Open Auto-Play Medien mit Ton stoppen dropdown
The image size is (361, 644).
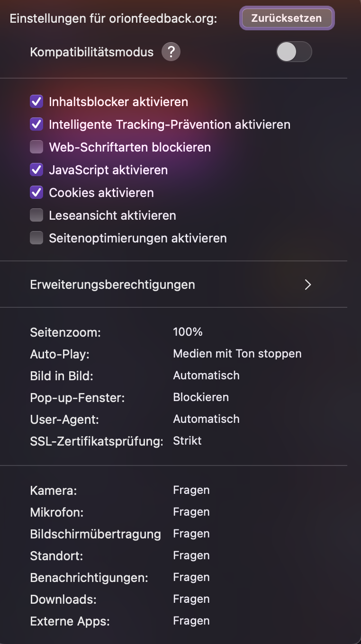pos(237,354)
